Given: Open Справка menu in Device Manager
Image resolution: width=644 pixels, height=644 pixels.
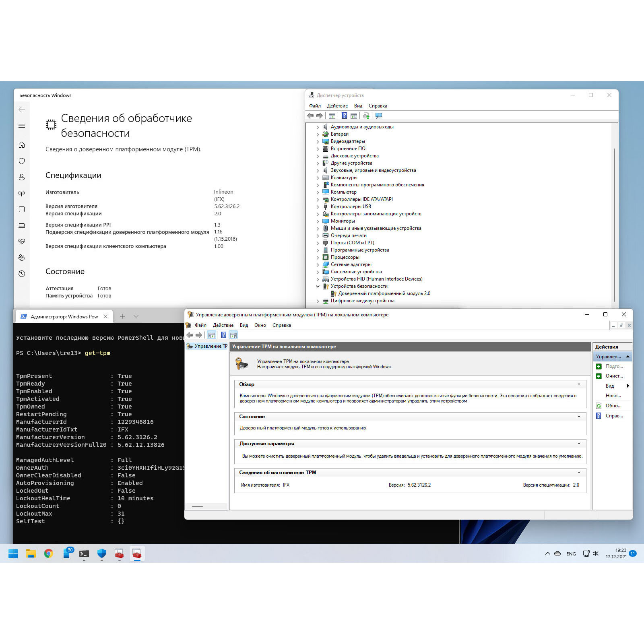Looking at the screenshot, I should coord(378,106).
